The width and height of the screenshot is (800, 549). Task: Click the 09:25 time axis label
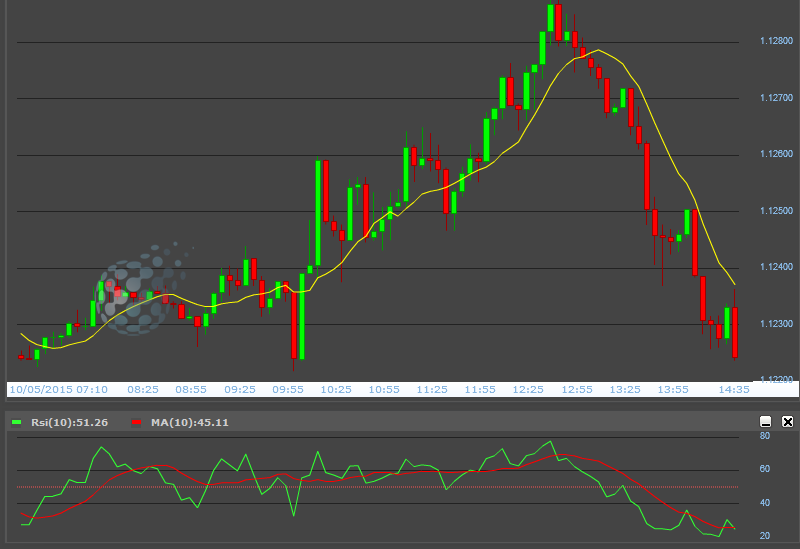(x=240, y=389)
